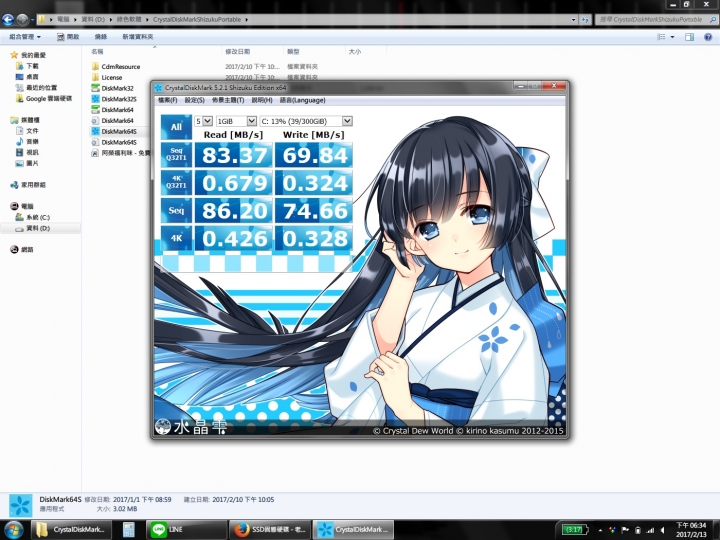
Task: Switch to LINE in the taskbar
Action: [x=186, y=529]
